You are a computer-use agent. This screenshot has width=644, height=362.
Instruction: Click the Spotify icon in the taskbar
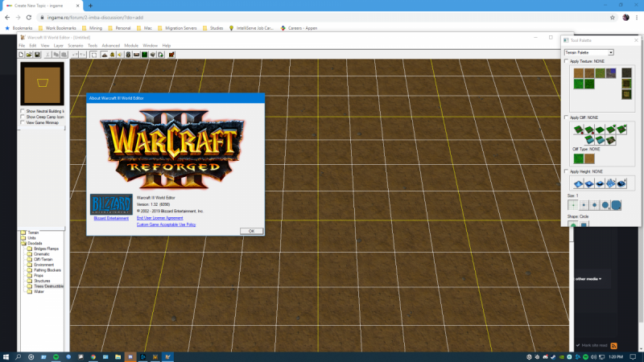pyautogui.click(x=57, y=356)
